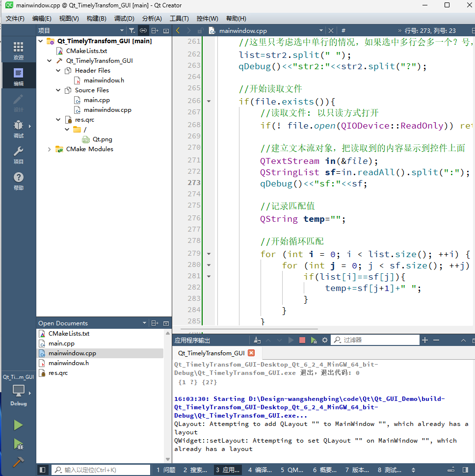Open the 8 测试 results pane

pyautogui.click(x=390, y=470)
